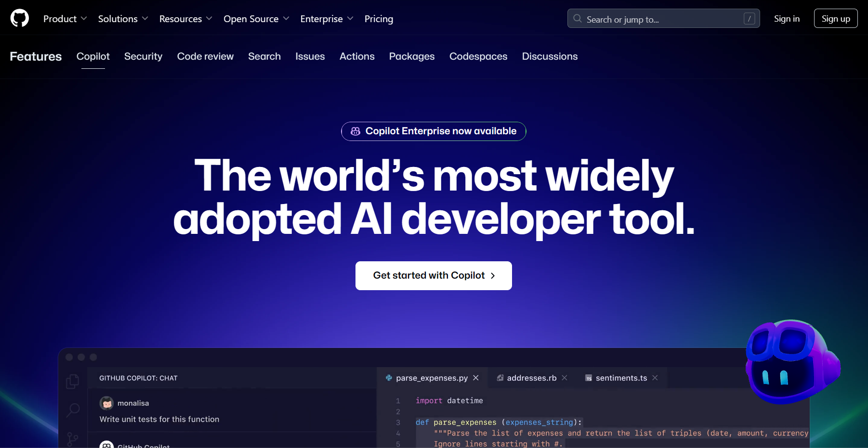The width and height of the screenshot is (868, 448).
Task: Click monalisa's avatar in the chat
Action: [x=106, y=403]
